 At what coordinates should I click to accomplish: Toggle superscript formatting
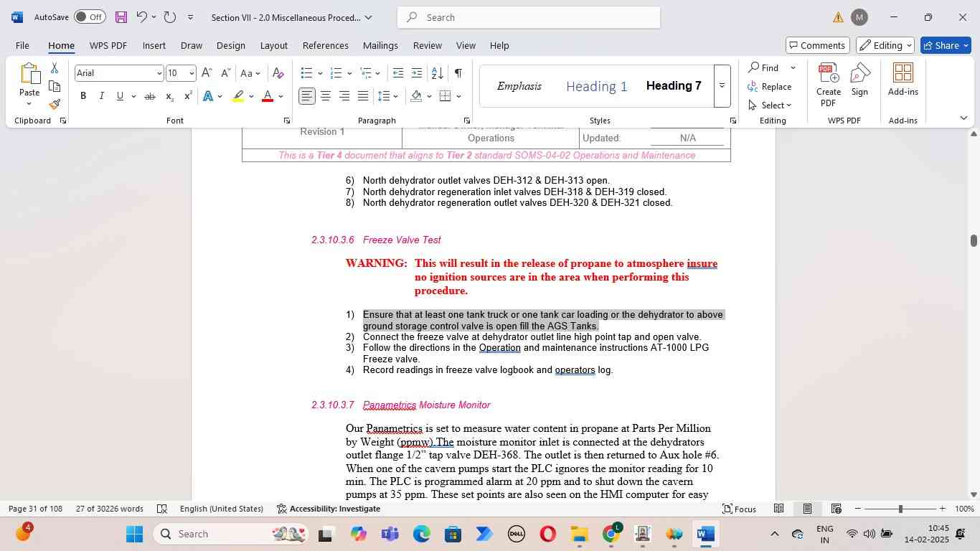point(188,96)
